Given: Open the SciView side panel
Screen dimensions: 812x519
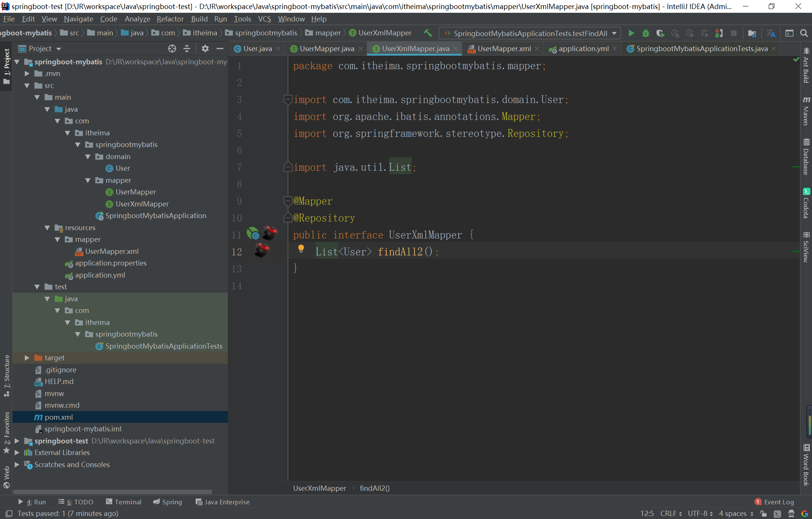Looking at the screenshot, I should (x=806, y=247).
